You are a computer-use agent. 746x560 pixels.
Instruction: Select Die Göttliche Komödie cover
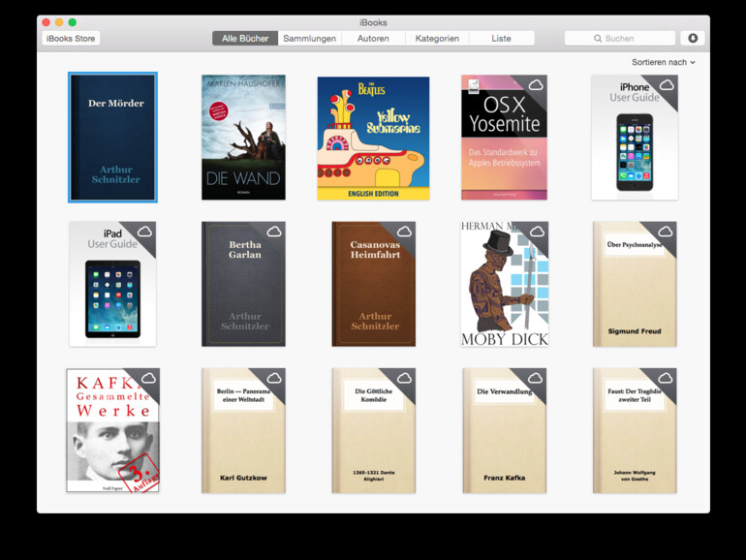tap(373, 430)
